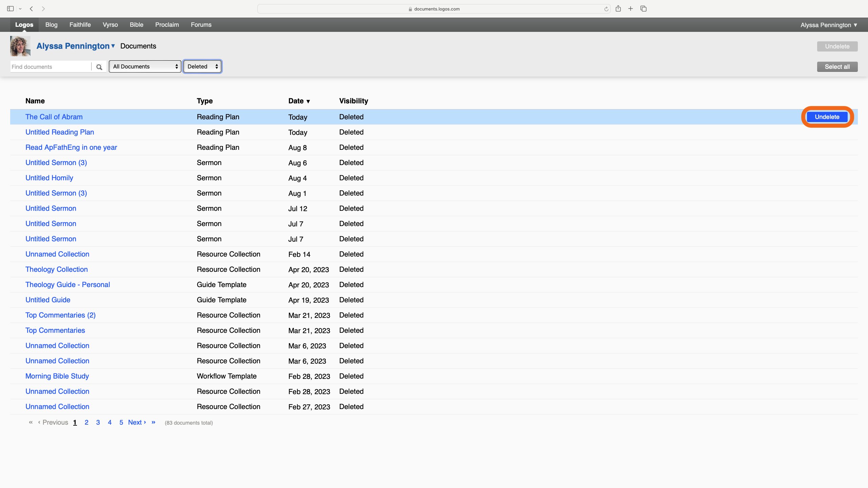Show tab overview icon
This screenshot has height=488, width=868.
click(x=644, y=9)
